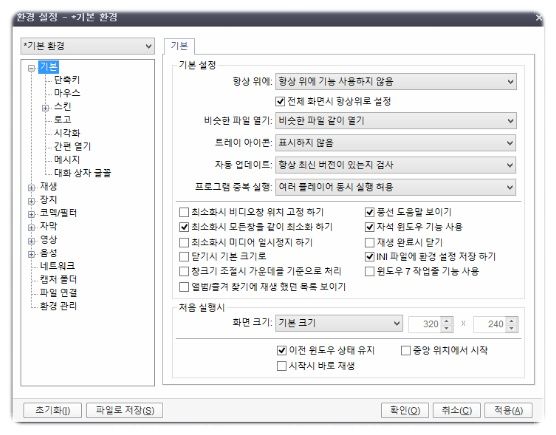Expand the 재생 tree node
Viewport: 556px width, 435px height.
coord(32,188)
